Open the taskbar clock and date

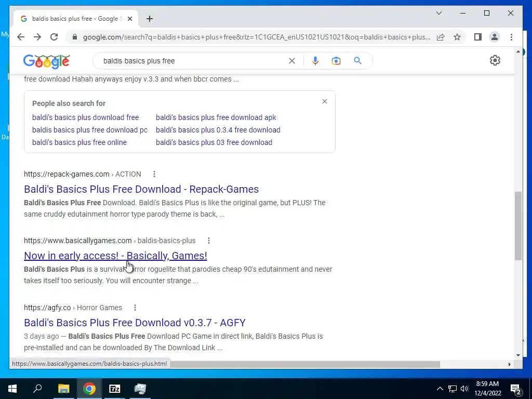point(487,389)
